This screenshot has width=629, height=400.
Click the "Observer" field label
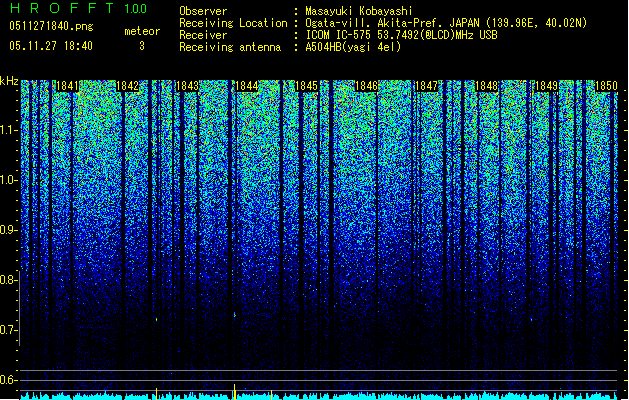[203, 11]
